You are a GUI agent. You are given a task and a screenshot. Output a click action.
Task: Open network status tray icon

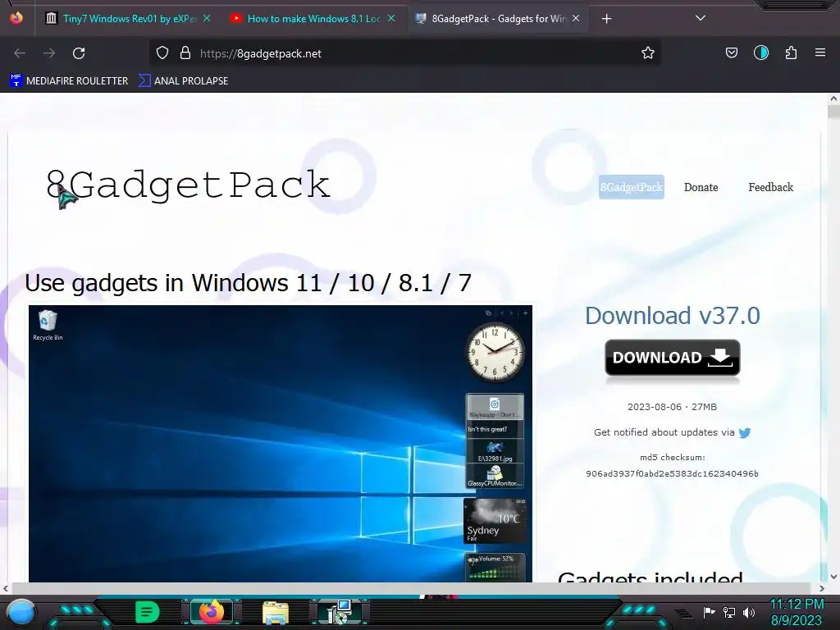coord(729,612)
